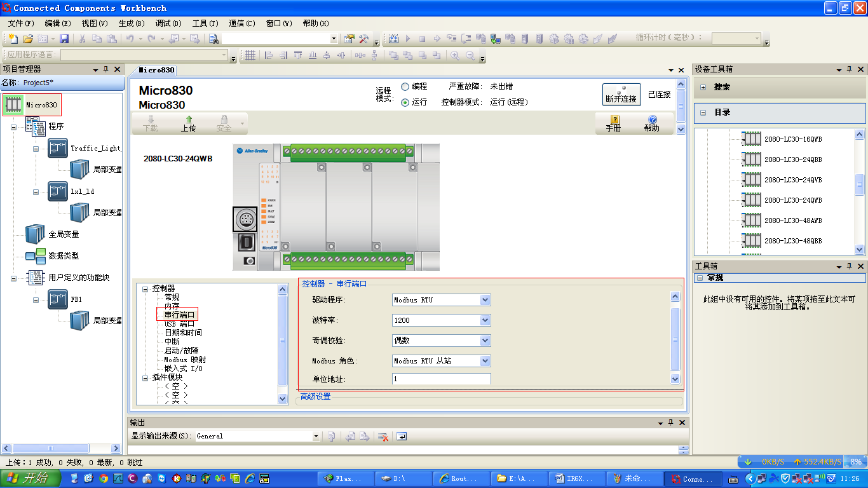The image size is (868, 488).
Task: Open the Tools (工具) menu
Action: point(205,24)
